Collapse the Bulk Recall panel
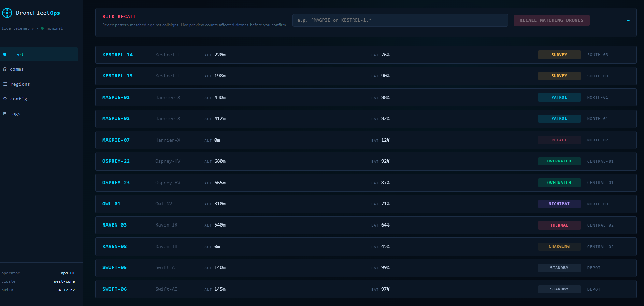644x306 pixels. [x=628, y=20]
